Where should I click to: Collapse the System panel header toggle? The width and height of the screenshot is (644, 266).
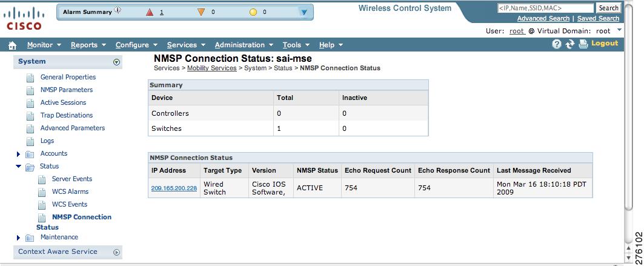pyautogui.click(x=117, y=62)
